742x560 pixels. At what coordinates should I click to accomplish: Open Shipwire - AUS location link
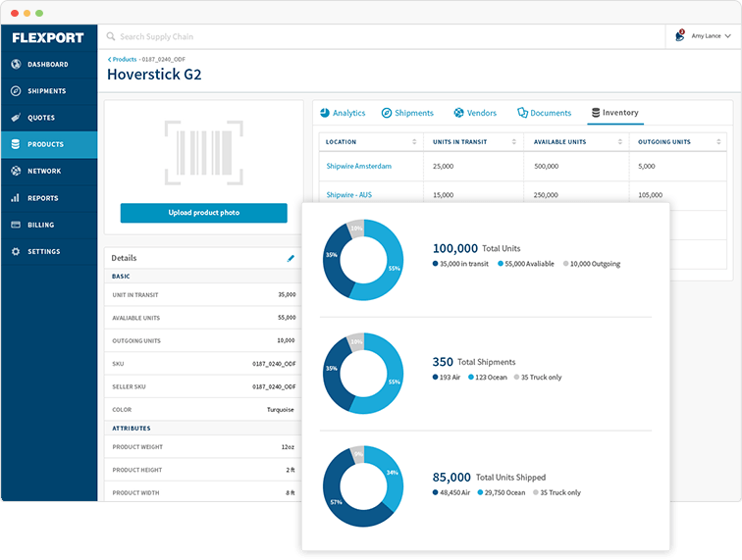coord(348,195)
